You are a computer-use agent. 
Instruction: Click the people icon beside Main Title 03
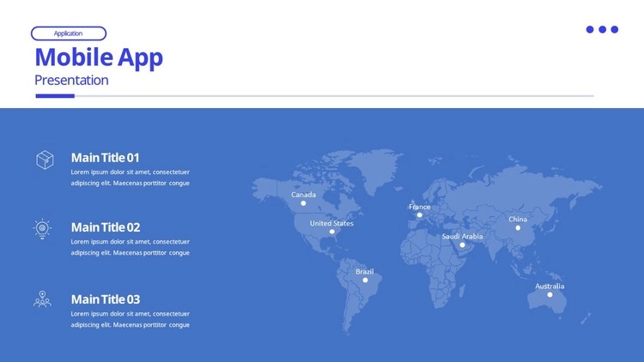[42, 299]
